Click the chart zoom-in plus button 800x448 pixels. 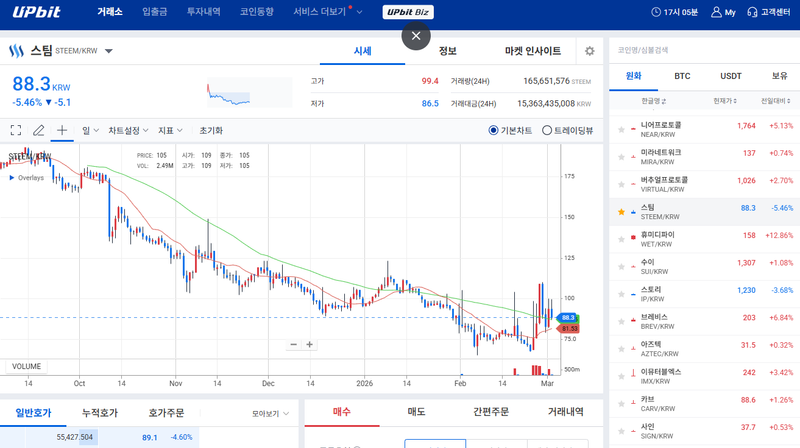click(x=310, y=344)
